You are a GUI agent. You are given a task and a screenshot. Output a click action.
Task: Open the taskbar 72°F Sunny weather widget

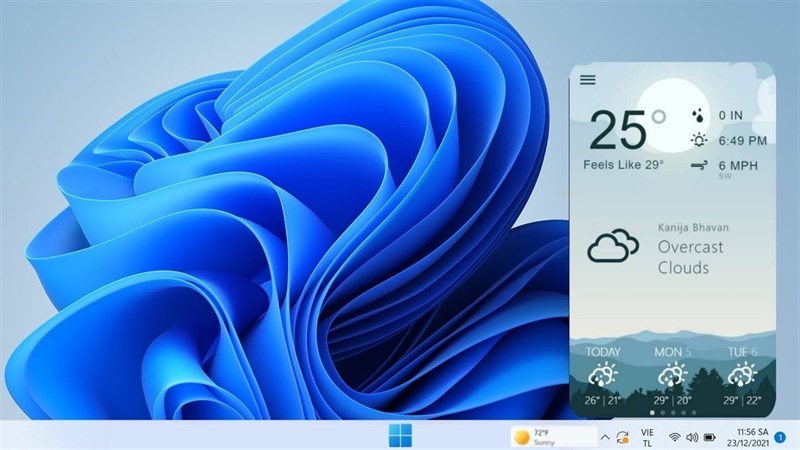pyautogui.click(x=554, y=437)
